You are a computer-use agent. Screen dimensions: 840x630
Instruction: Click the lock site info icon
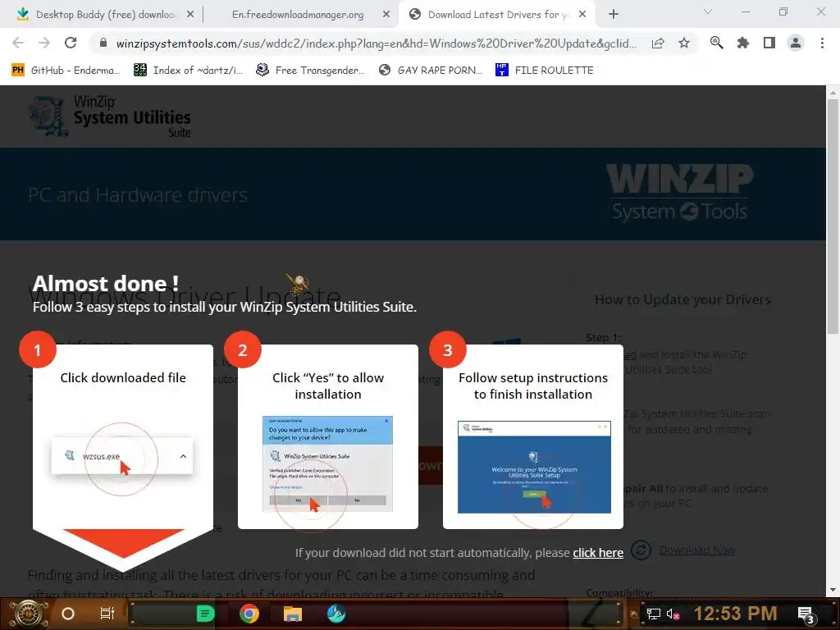[x=103, y=43]
